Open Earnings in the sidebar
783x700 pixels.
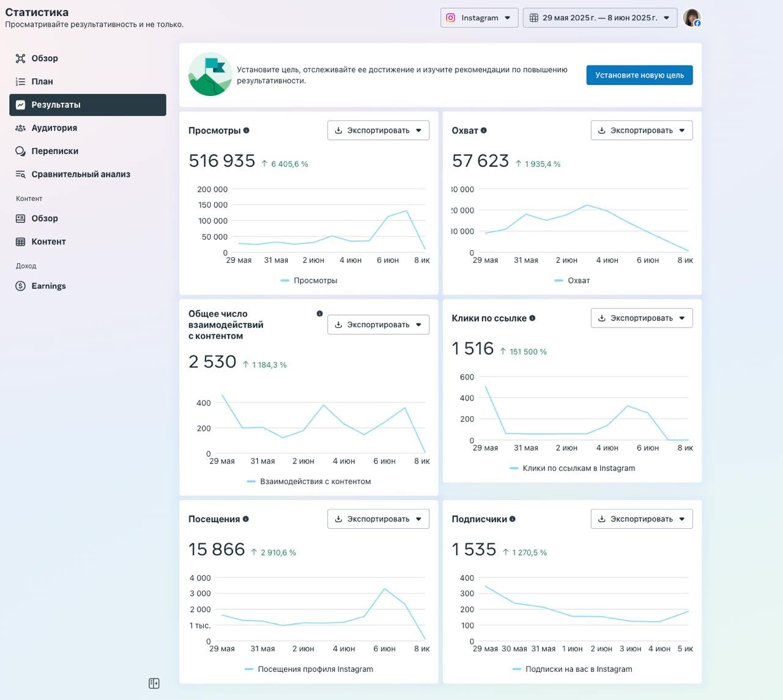48,286
